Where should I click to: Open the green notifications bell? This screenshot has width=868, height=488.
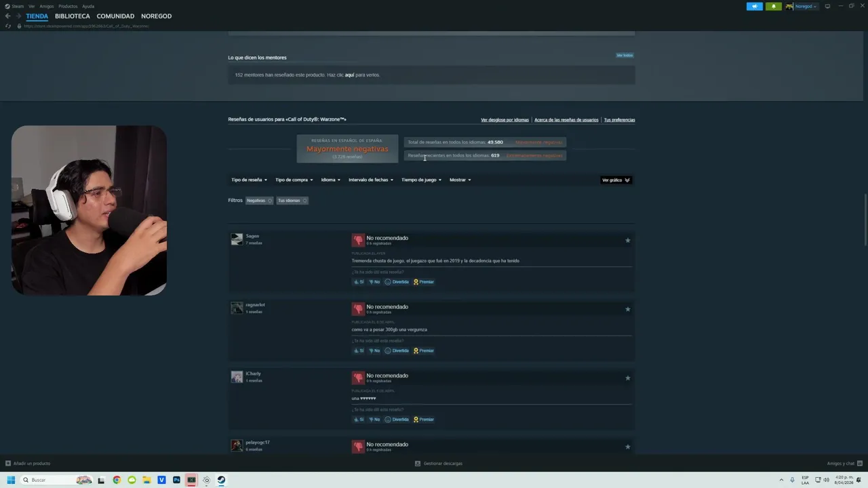(x=774, y=6)
